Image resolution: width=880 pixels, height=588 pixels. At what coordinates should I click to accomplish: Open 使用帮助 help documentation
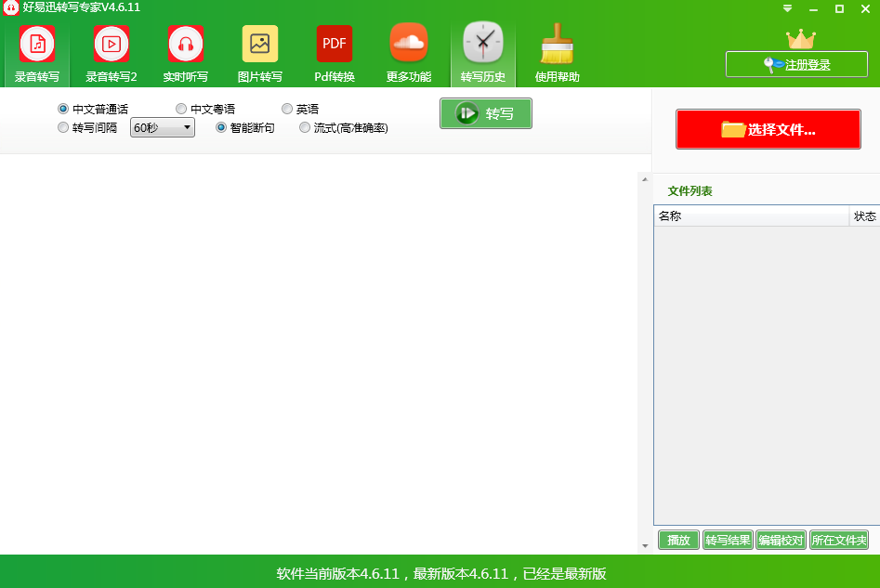557,51
